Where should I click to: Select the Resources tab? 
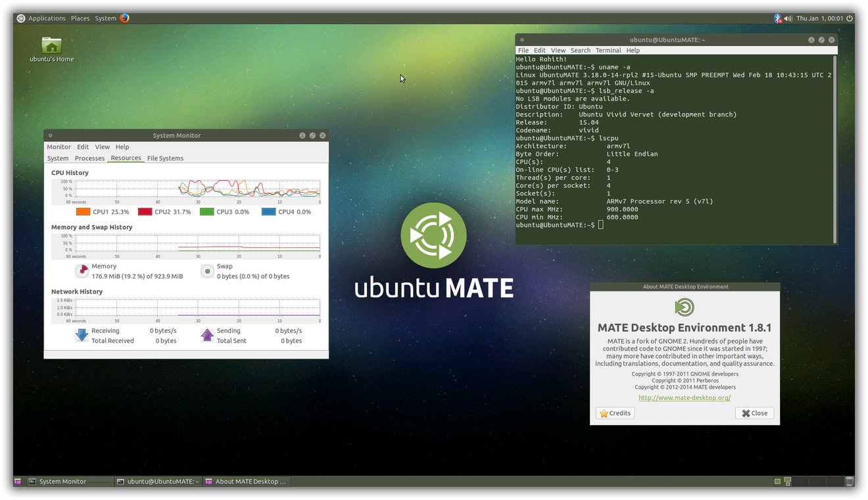click(126, 158)
